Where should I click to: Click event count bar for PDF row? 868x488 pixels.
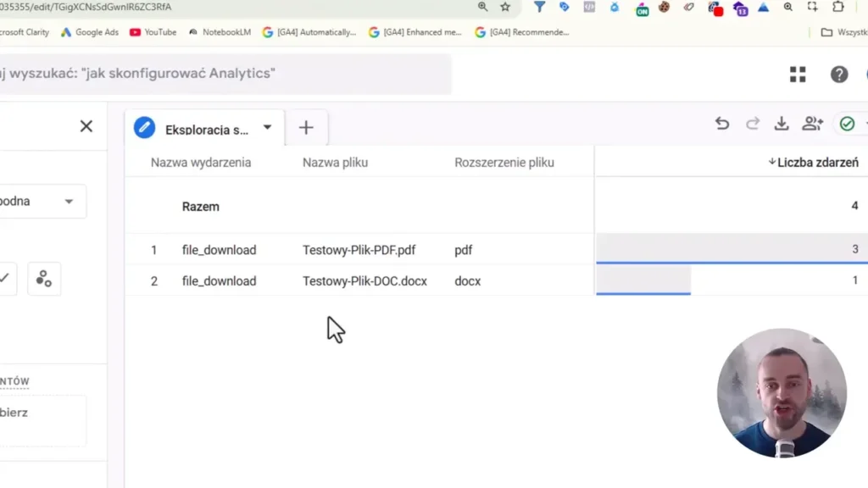click(732, 249)
